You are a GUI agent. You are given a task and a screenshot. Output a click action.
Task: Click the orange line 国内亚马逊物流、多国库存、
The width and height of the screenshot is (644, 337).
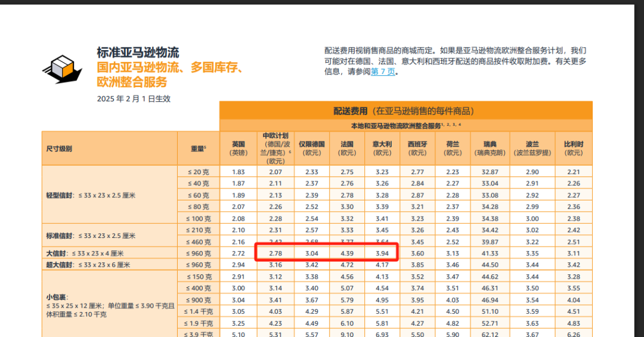172,67
